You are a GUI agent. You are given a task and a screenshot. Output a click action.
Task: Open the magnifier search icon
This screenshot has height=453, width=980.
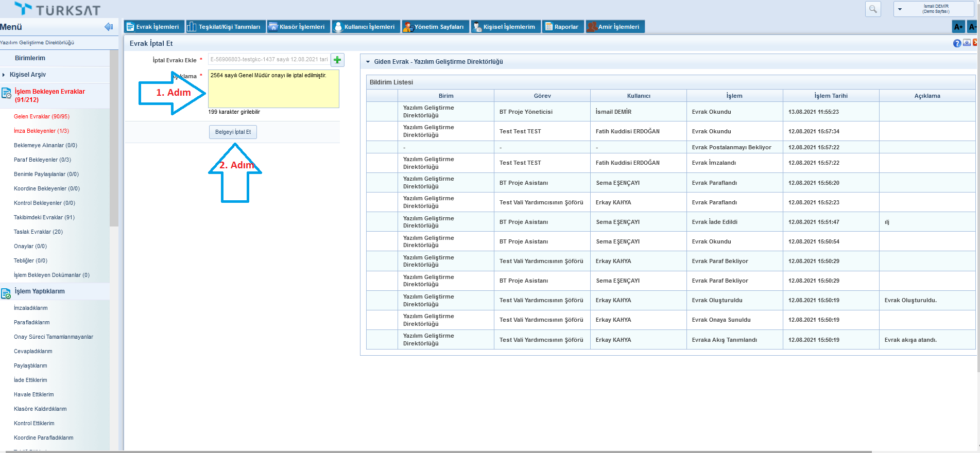[x=873, y=9]
